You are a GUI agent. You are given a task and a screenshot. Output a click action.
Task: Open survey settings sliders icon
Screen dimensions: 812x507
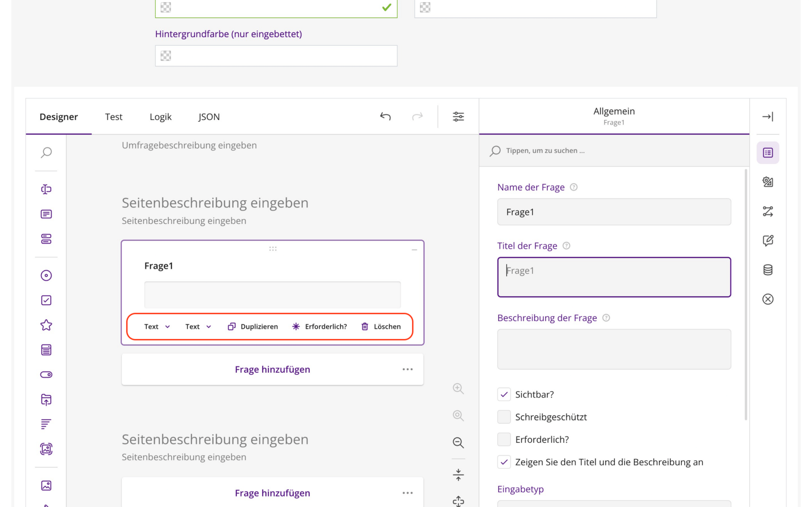click(x=458, y=116)
